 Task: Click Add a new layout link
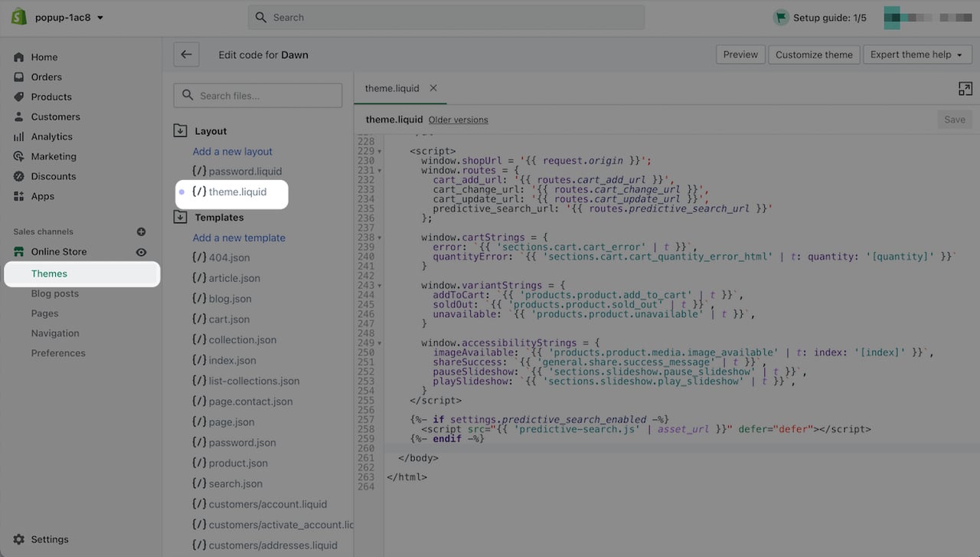pos(233,152)
